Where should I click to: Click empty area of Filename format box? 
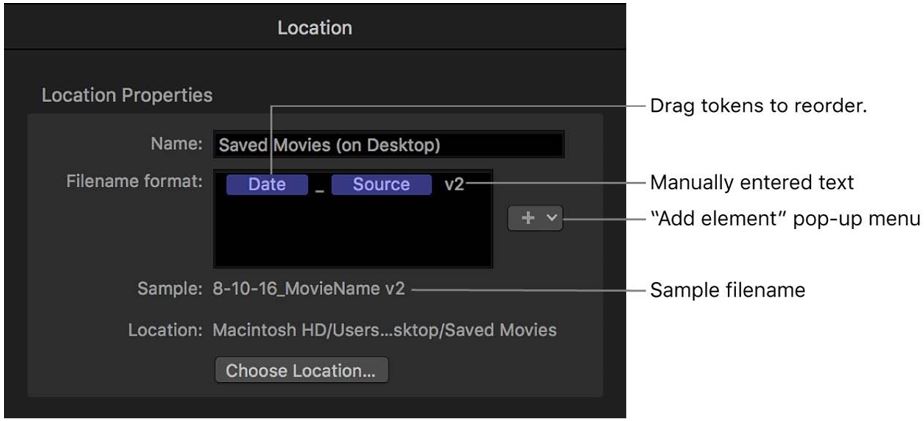(x=352, y=234)
